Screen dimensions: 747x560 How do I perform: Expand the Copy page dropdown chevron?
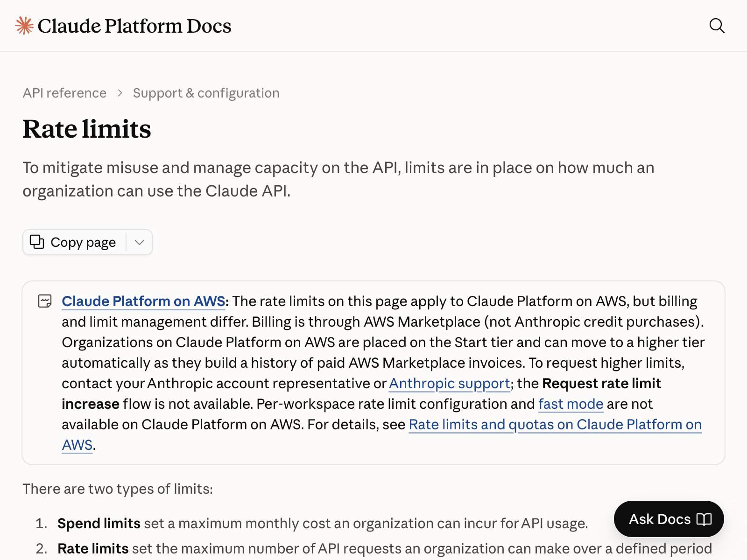(x=139, y=242)
